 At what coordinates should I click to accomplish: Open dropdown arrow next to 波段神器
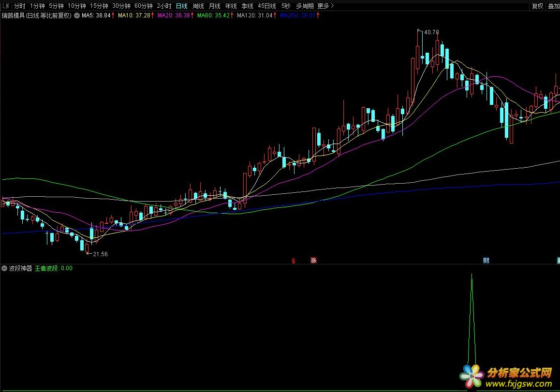point(4,268)
